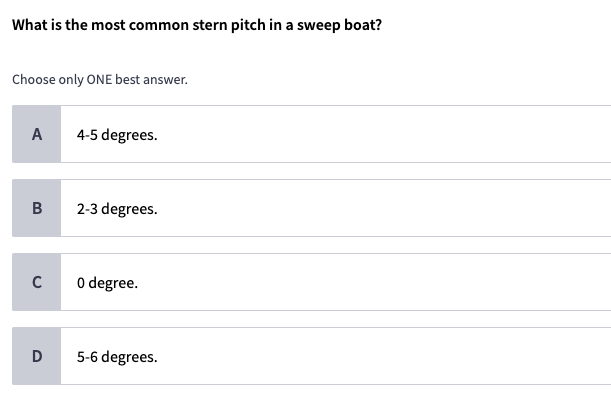
Task: Pick the '5-6 degrees.' answer text
Action: pos(116,357)
